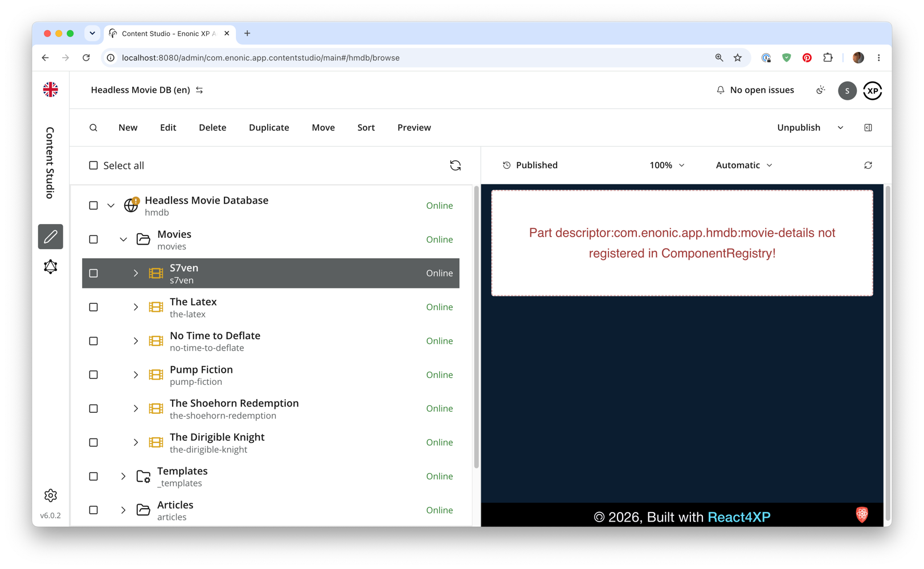Select The Shoehorn Redemption row
Viewport: 924px width, 569px height.
(271, 409)
